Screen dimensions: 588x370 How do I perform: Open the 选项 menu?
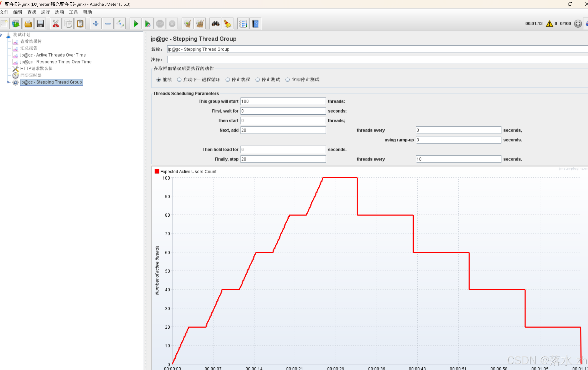[60, 12]
